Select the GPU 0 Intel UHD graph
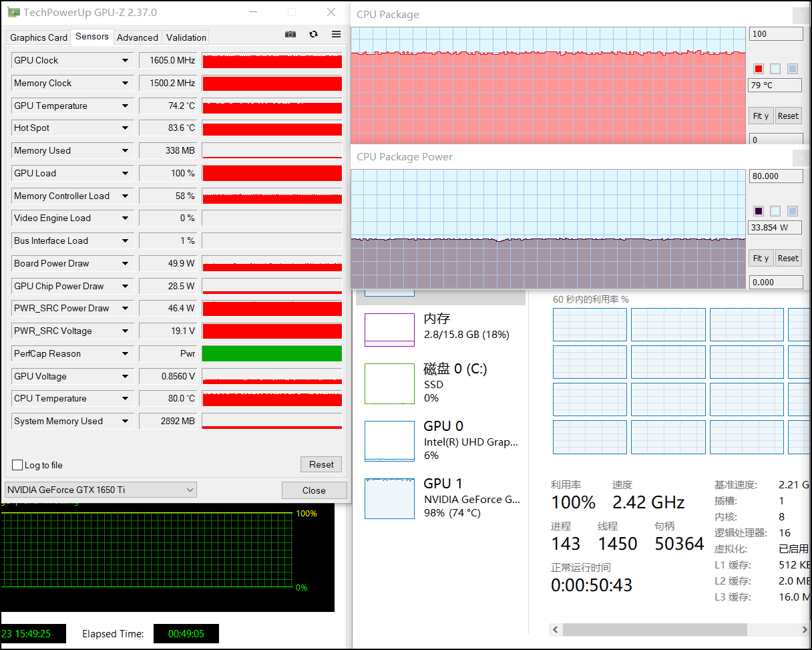The image size is (812, 650). point(389,441)
